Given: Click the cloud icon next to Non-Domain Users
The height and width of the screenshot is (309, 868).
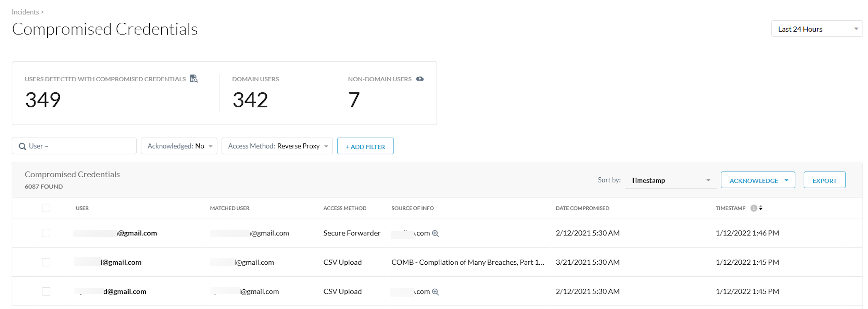Looking at the screenshot, I should (420, 79).
